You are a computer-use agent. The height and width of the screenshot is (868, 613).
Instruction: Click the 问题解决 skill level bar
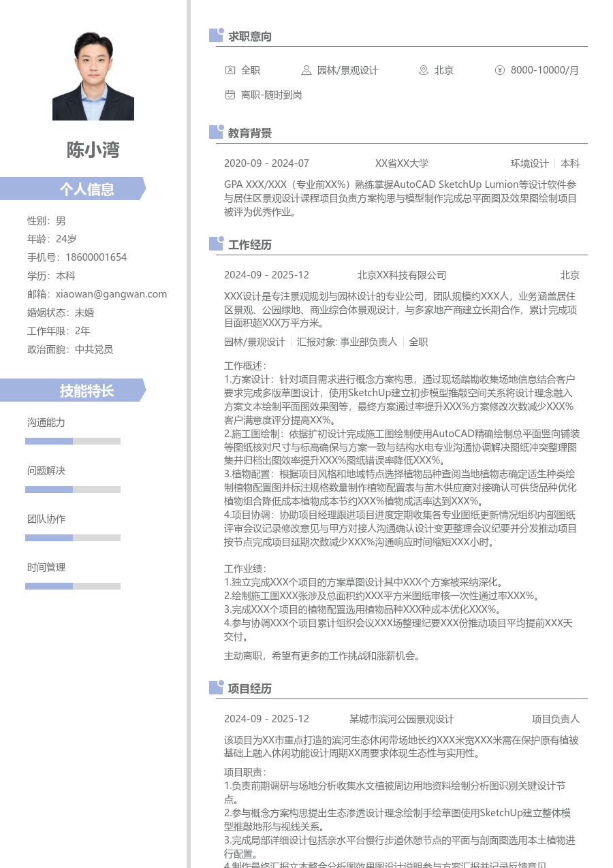click(x=73, y=489)
